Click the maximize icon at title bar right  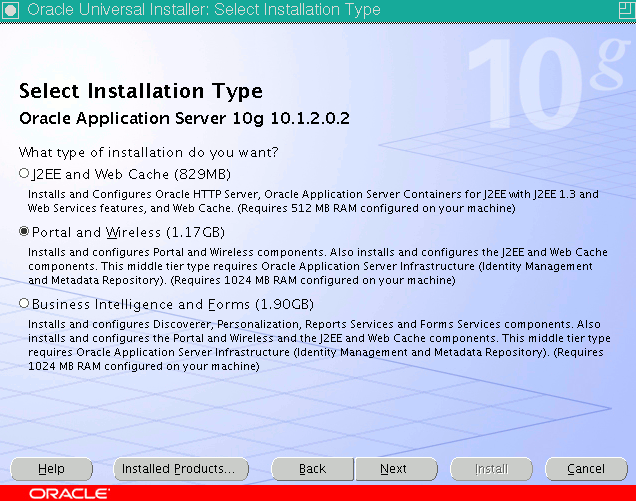(x=627, y=10)
